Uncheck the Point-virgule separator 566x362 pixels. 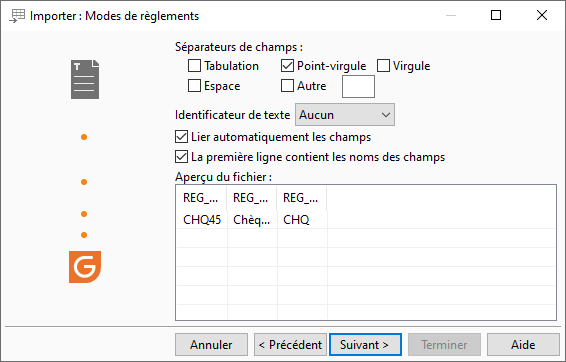(x=287, y=66)
